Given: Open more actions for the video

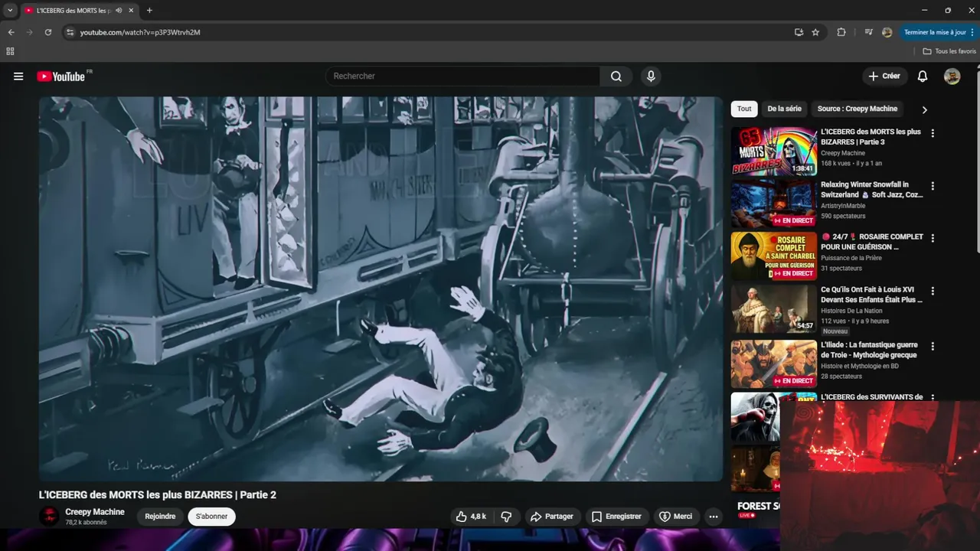Looking at the screenshot, I should (714, 517).
